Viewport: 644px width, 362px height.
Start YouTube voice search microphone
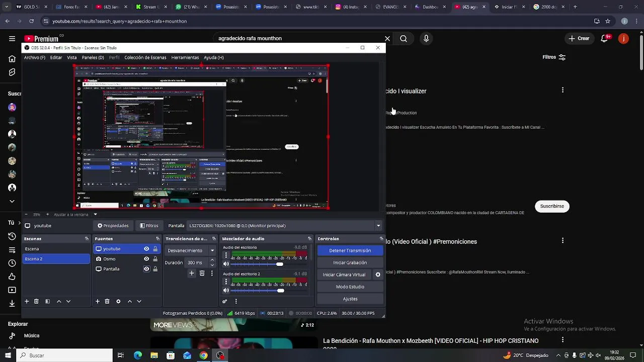426,38
